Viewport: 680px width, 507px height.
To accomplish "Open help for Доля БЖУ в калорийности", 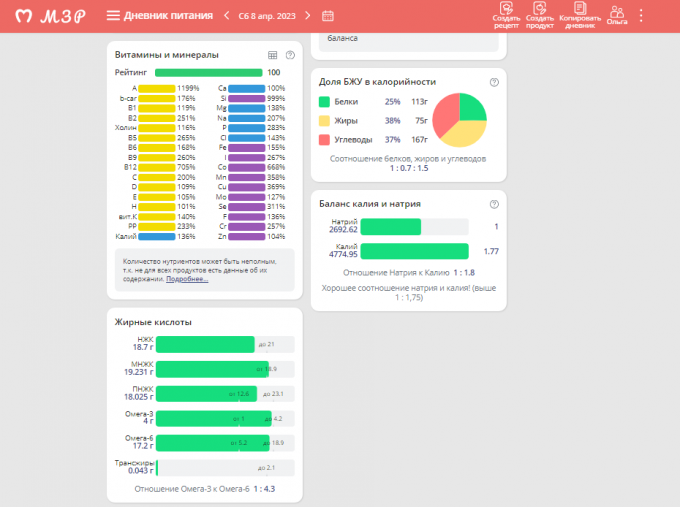I will (x=494, y=82).
